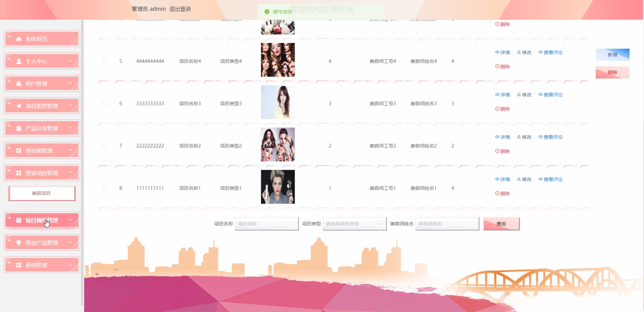Viewport: 644px width, 312px height.
Task: Click the 项目名称3 cell
Action: coord(190,104)
